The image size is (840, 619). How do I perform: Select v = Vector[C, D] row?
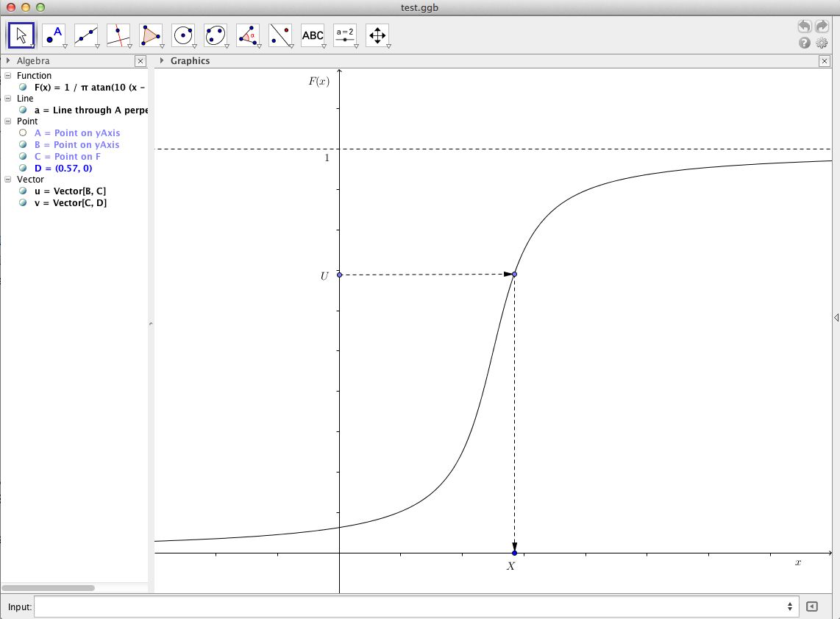pyautogui.click(x=70, y=202)
